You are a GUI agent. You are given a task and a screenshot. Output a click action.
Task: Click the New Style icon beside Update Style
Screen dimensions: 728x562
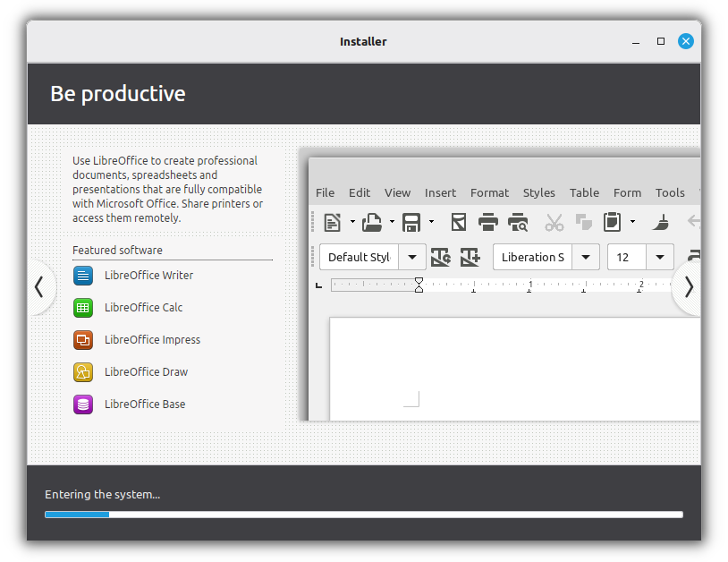470,257
